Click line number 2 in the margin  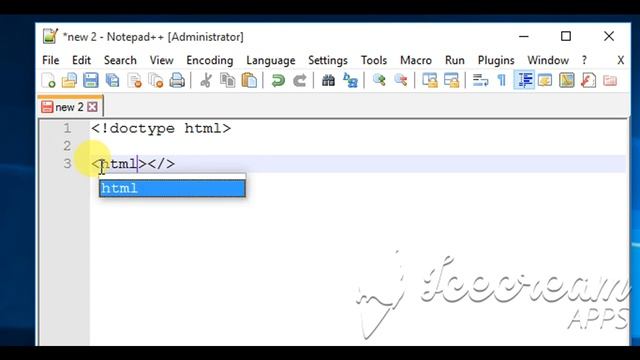pos(67,146)
